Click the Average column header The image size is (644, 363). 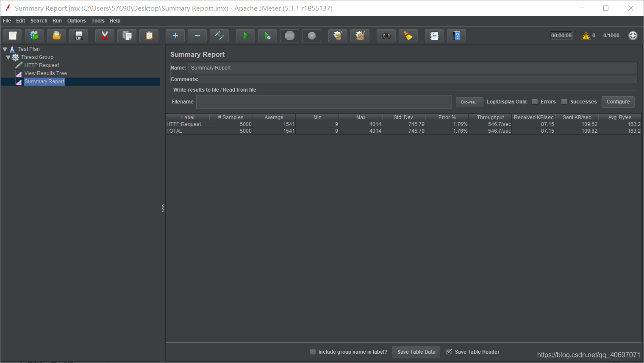point(274,117)
